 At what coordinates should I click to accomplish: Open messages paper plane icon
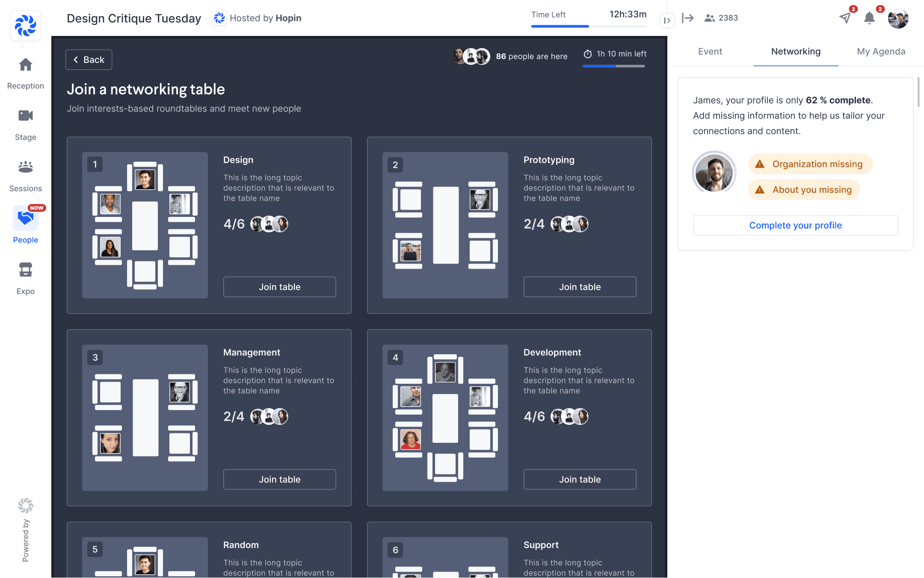tap(845, 18)
